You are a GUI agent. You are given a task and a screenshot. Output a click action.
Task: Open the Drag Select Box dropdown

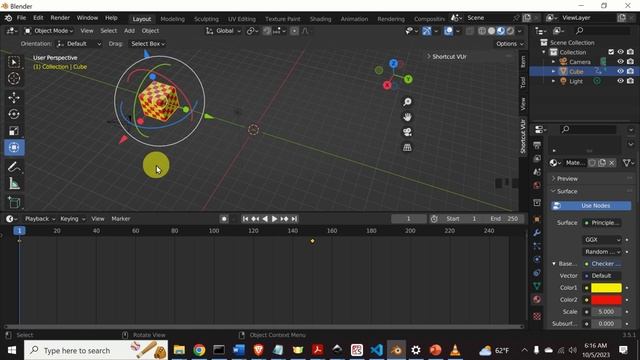click(x=148, y=44)
